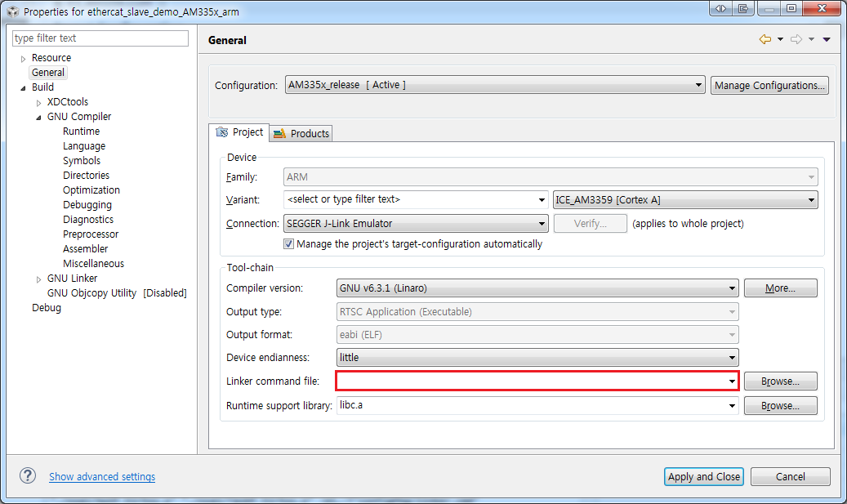
Task: Browse for runtime support library
Action: click(780, 406)
